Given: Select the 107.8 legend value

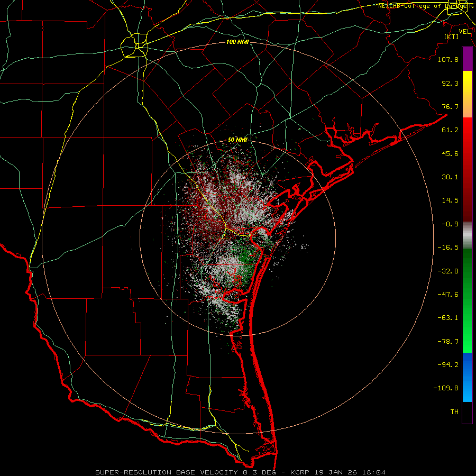Looking at the screenshot, I should tap(448, 59).
